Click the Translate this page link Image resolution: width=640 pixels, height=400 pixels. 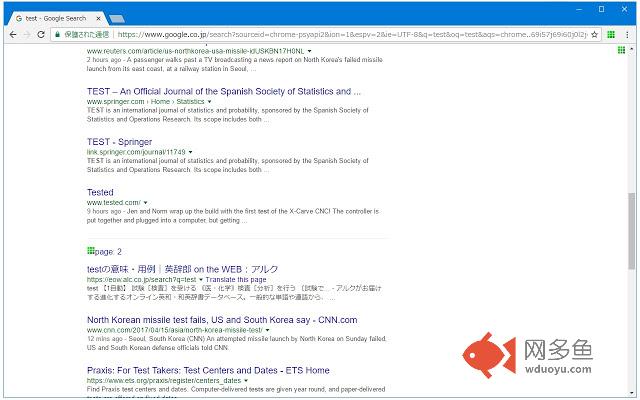pyautogui.click(x=236, y=280)
